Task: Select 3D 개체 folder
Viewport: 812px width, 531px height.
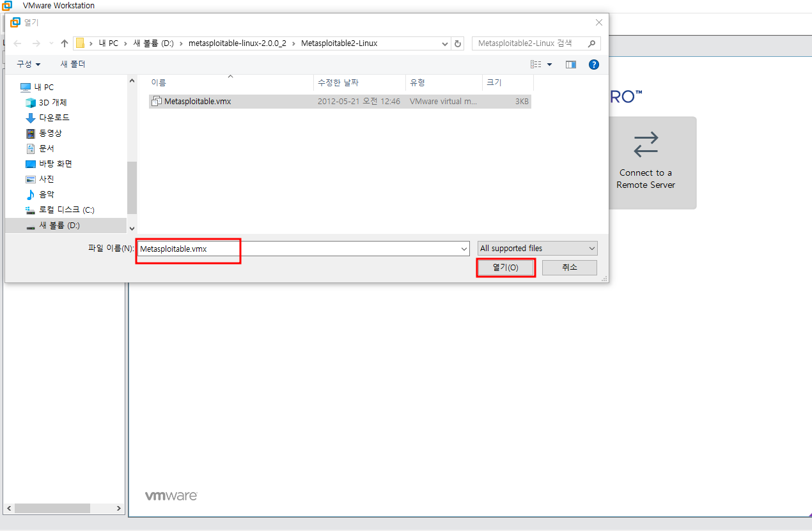Action: click(x=46, y=102)
